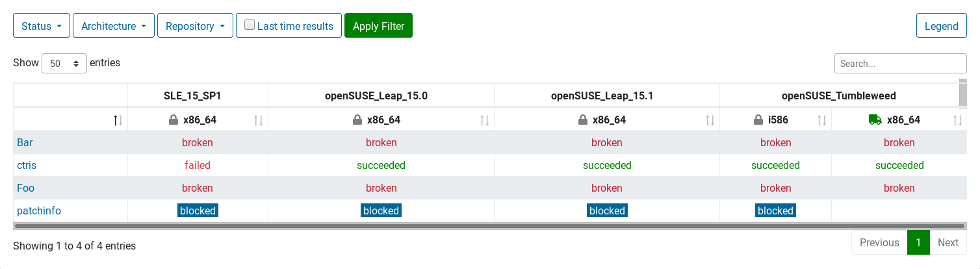
Task: Focus the Search input field
Action: pos(900,64)
